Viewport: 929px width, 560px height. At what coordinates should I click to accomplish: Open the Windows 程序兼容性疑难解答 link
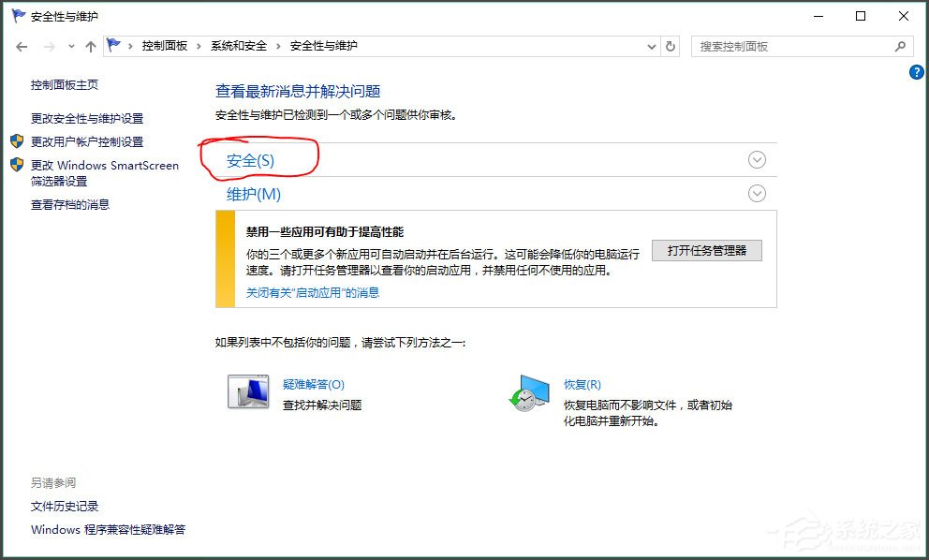pos(107,529)
